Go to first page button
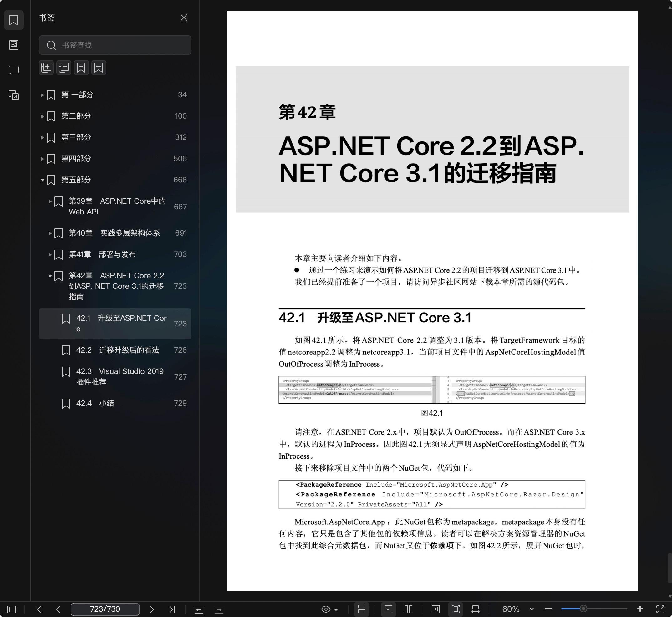The width and height of the screenshot is (672, 617). [x=38, y=609]
